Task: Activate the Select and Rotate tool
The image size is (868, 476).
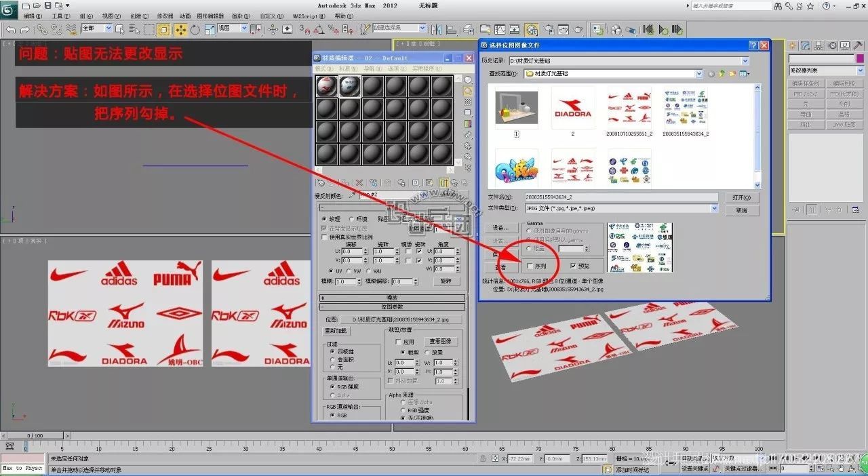Action: click(195, 29)
